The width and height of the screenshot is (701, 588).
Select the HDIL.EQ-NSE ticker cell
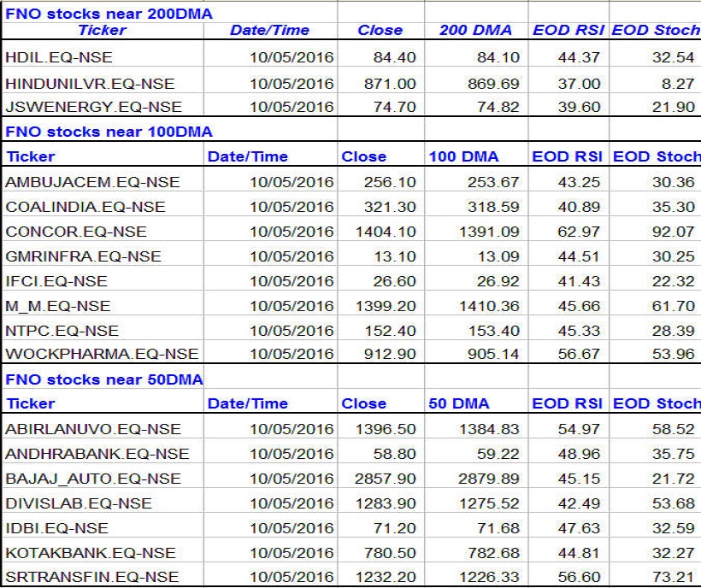coord(58,58)
